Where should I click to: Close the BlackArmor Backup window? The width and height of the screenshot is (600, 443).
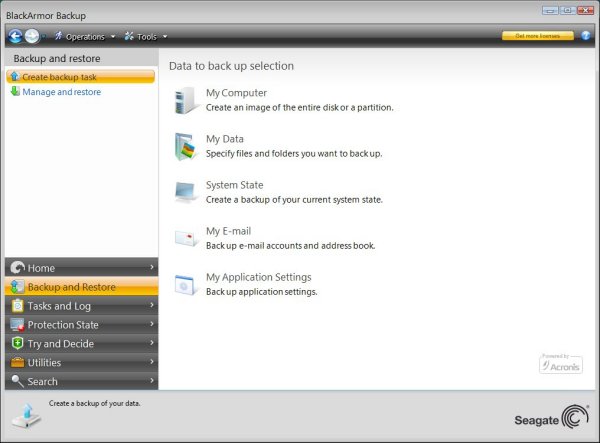585,10
